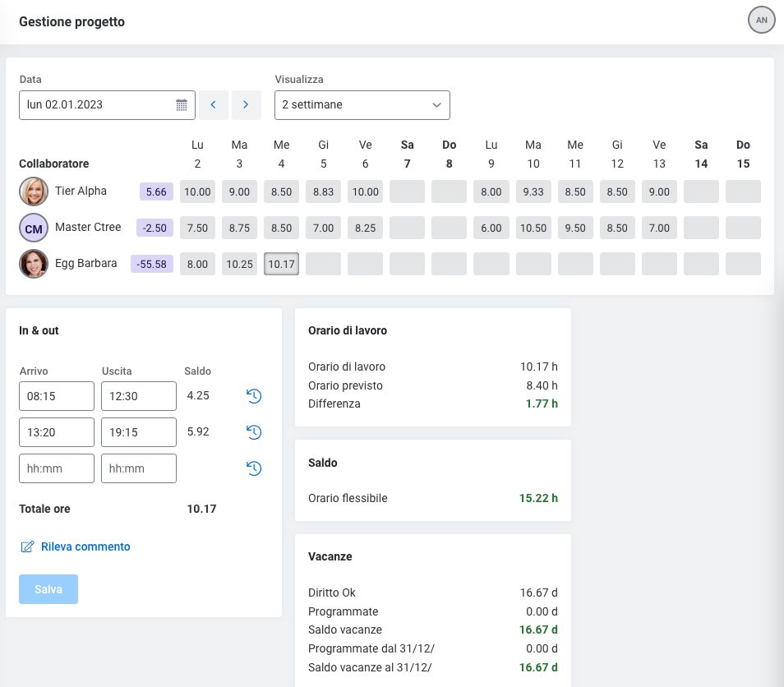The image size is (784, 687).
Task: Edit the Uscita field showing 19:15
Action: 138,432
